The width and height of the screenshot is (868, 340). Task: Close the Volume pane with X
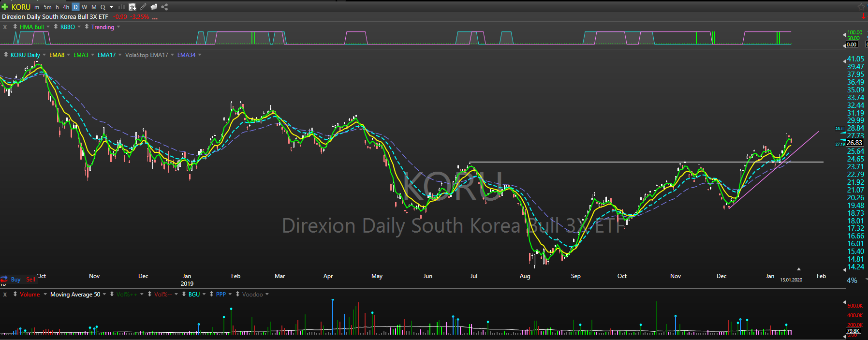tap(5, 294)
